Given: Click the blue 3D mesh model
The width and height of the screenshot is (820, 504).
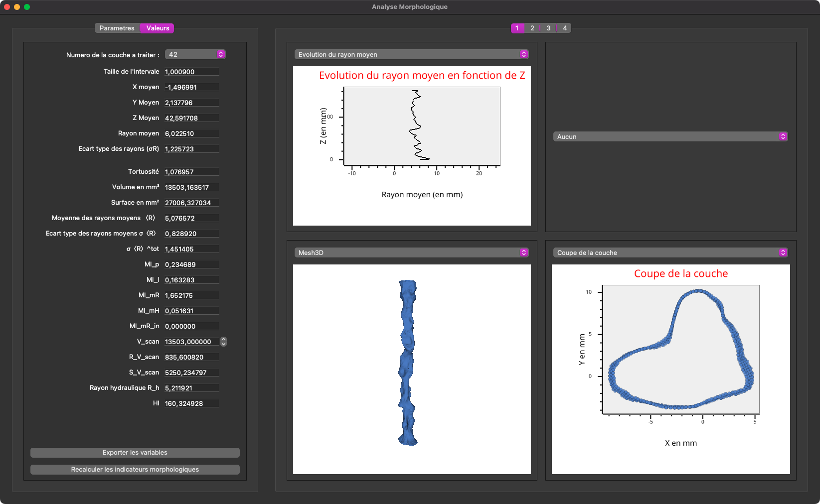Looking at the screenshot, I should pos(408,364).
